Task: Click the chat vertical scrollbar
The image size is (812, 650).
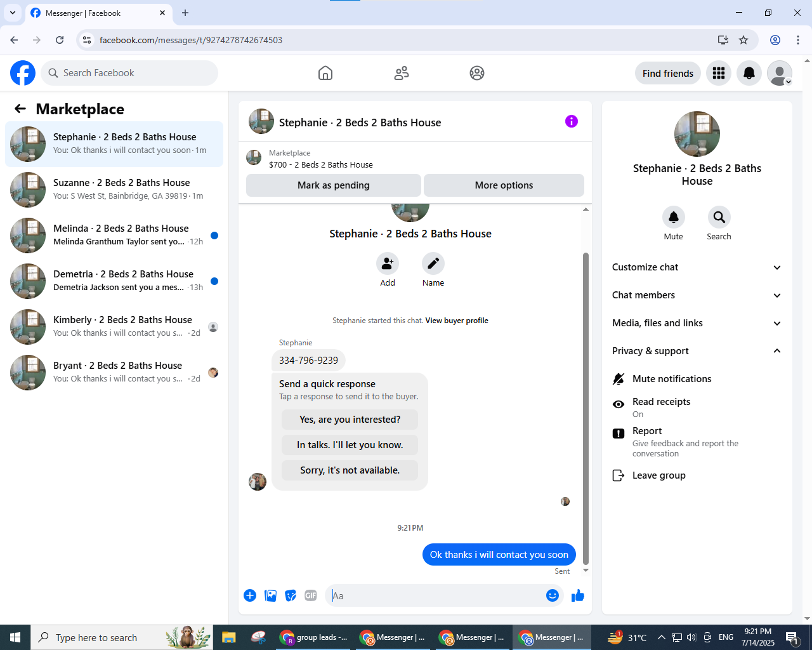Action: [586, 408]
